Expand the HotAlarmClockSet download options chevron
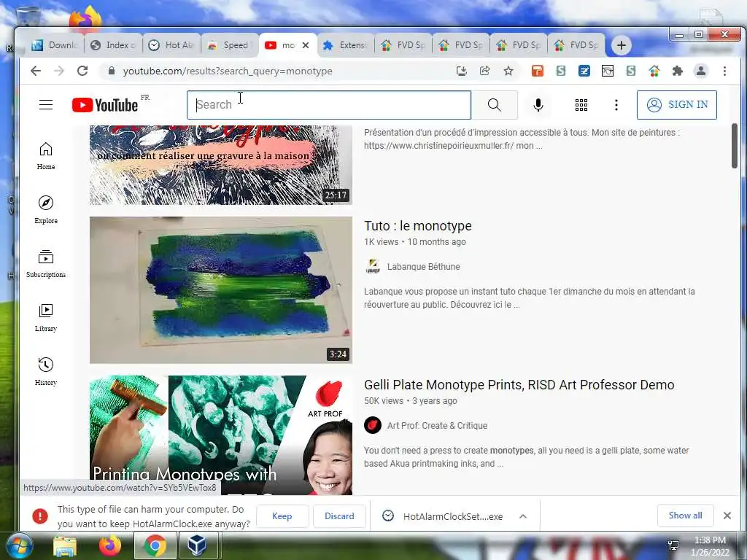 click(522, 516)
